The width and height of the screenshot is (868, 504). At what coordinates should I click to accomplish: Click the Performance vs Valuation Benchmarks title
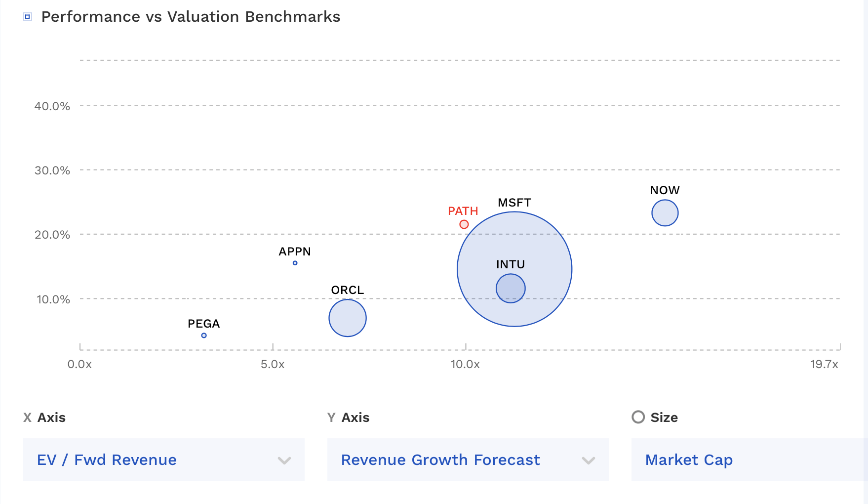point(191,17)
